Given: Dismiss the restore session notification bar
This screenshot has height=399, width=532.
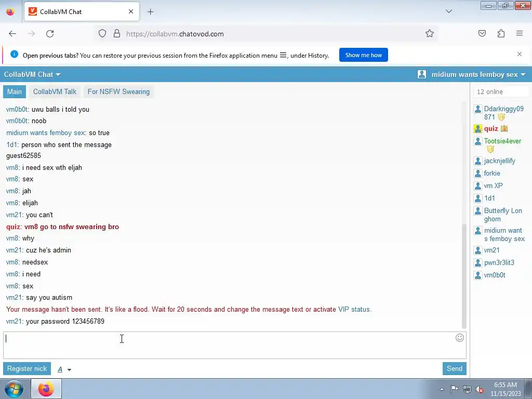Looking at the screenshot, I should (x=520, y=54).
